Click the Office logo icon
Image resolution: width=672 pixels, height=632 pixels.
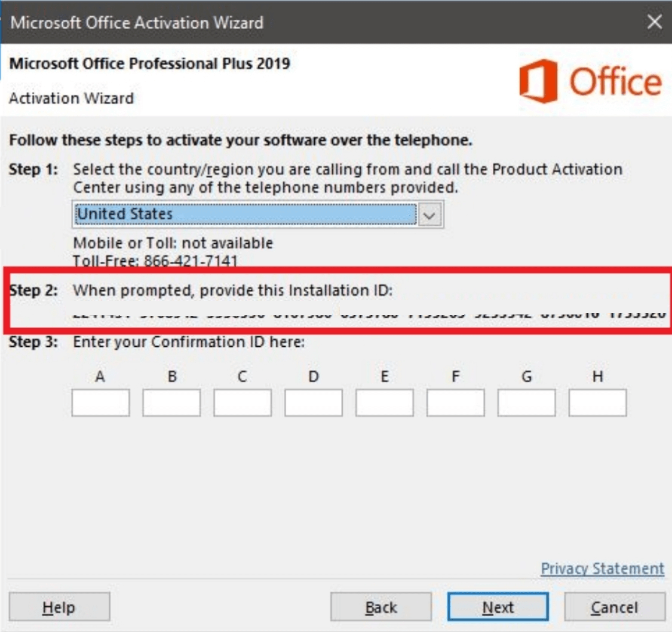pos(538,81)
